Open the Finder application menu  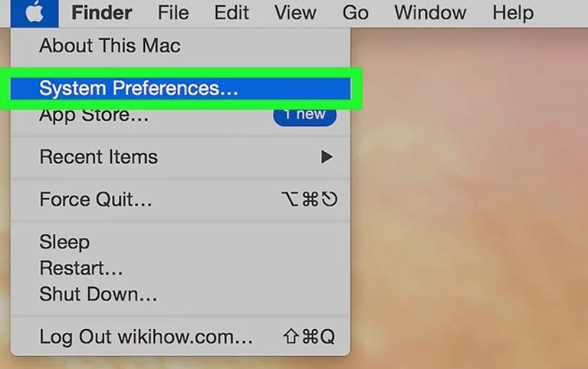tap(102, 13)
